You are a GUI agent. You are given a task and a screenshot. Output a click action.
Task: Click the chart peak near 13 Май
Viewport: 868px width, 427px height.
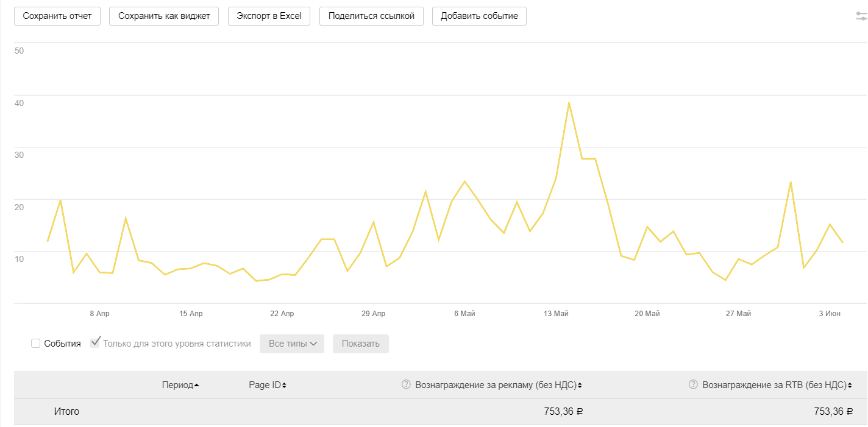point(569,103)
